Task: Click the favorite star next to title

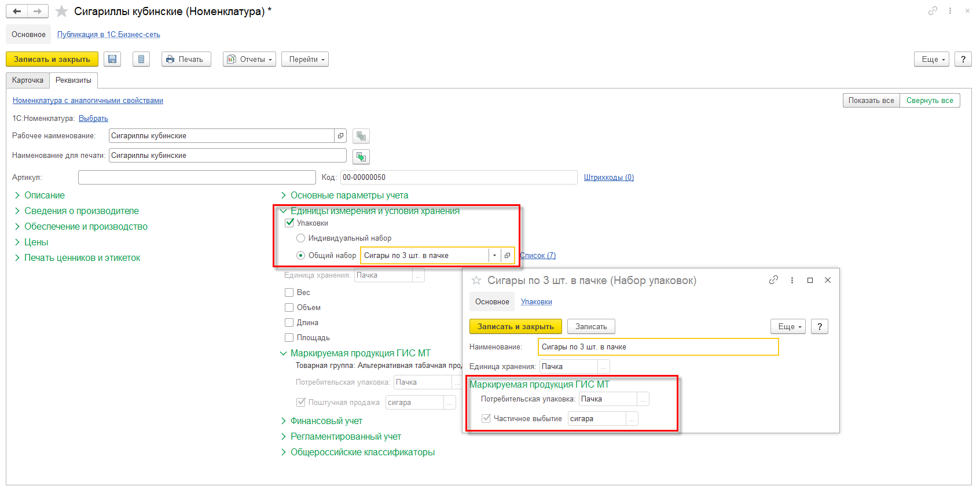Action: click(x=62, y=12)
